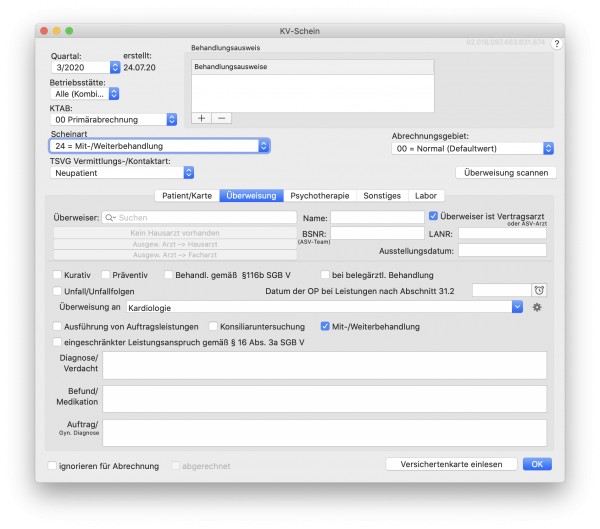Viewport: 600px width, 529px height.
Task: Remove Behandlungsausweis with minus button
Action: (x=222, y=118)
